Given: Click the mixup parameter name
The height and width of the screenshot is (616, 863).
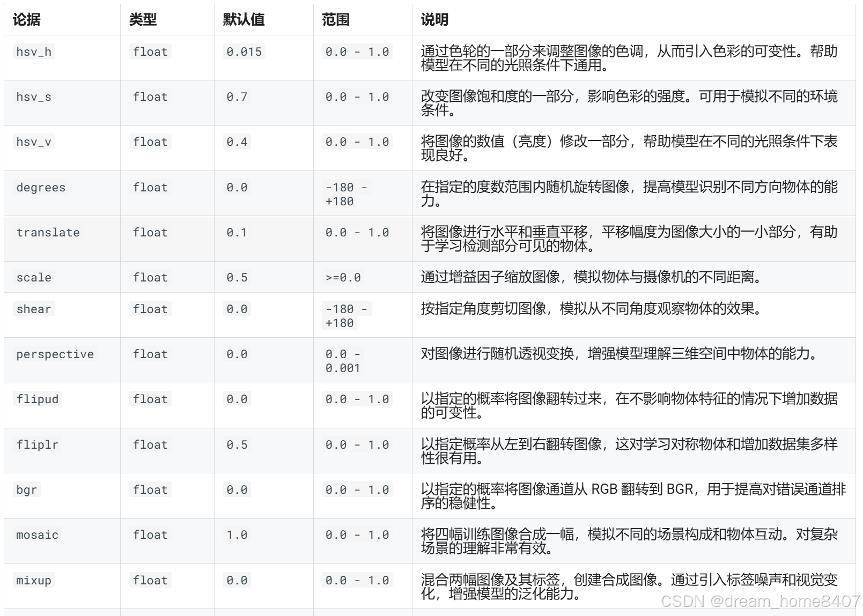Looking at the screenshot, I should pyautogui.click(x=34, y=580).
